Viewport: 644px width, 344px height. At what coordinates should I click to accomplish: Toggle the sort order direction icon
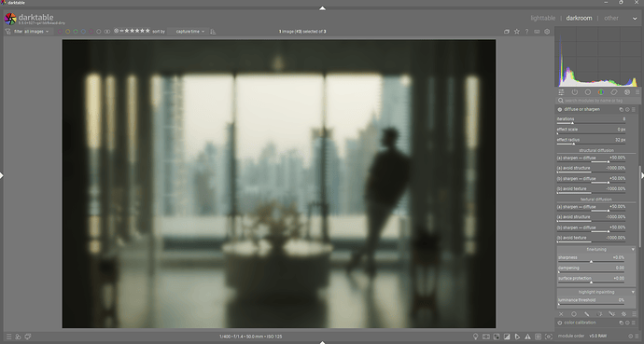(x=213, y=32)
